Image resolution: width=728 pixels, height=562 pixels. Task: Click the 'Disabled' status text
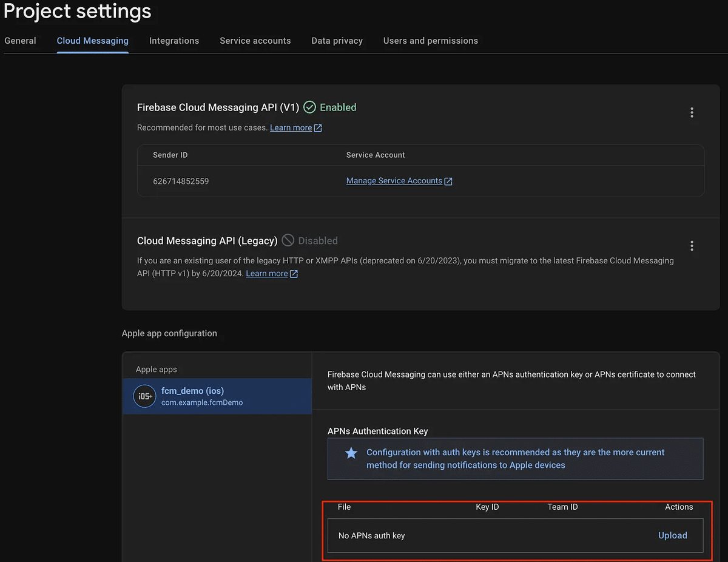coord(318,241)
